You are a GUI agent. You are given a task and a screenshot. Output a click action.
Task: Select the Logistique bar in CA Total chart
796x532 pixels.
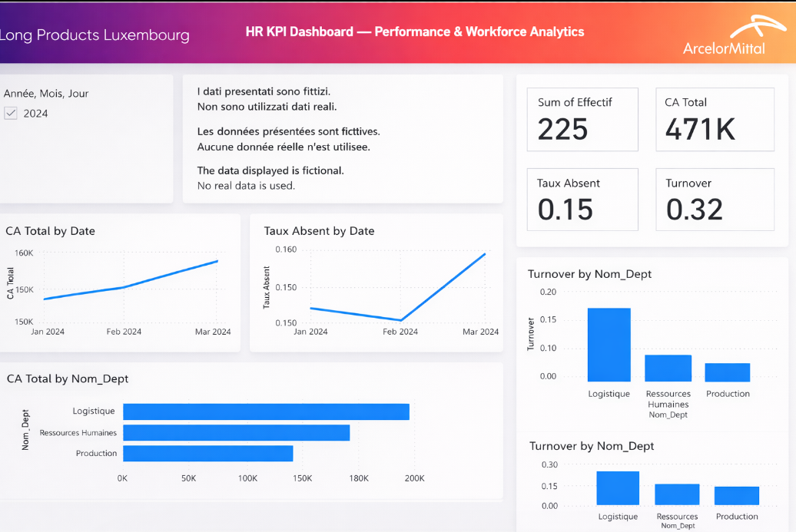[265, 411]
